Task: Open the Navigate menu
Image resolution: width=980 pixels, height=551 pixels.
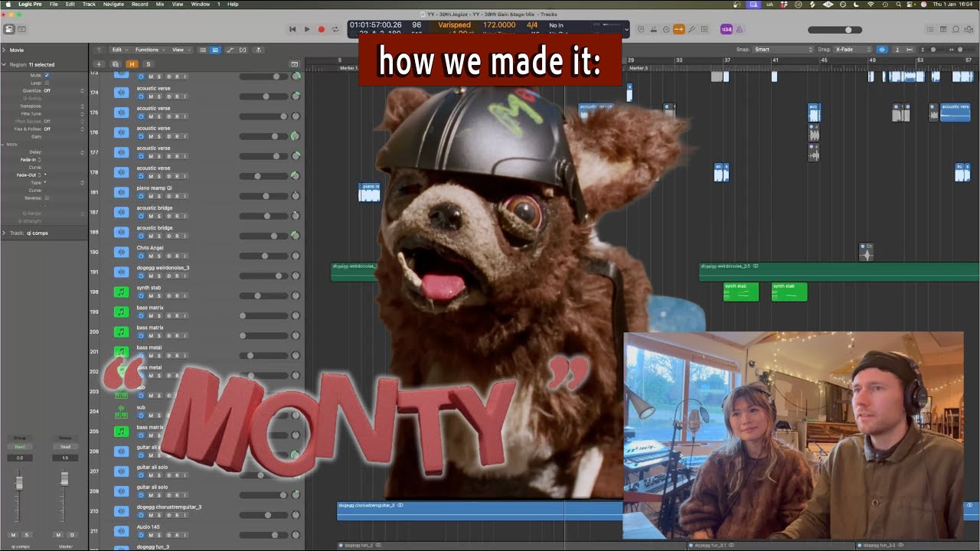Action: click(x=113, y=4)
